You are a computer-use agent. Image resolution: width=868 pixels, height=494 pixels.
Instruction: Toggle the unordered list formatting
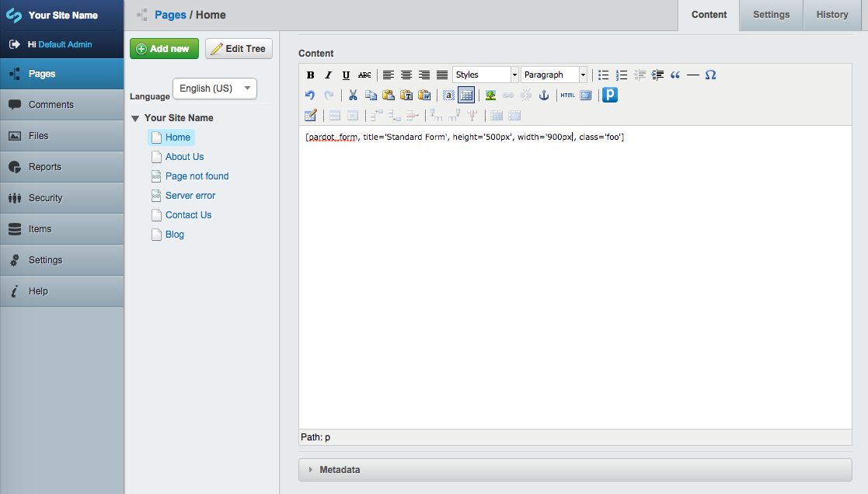click(603, 75)
